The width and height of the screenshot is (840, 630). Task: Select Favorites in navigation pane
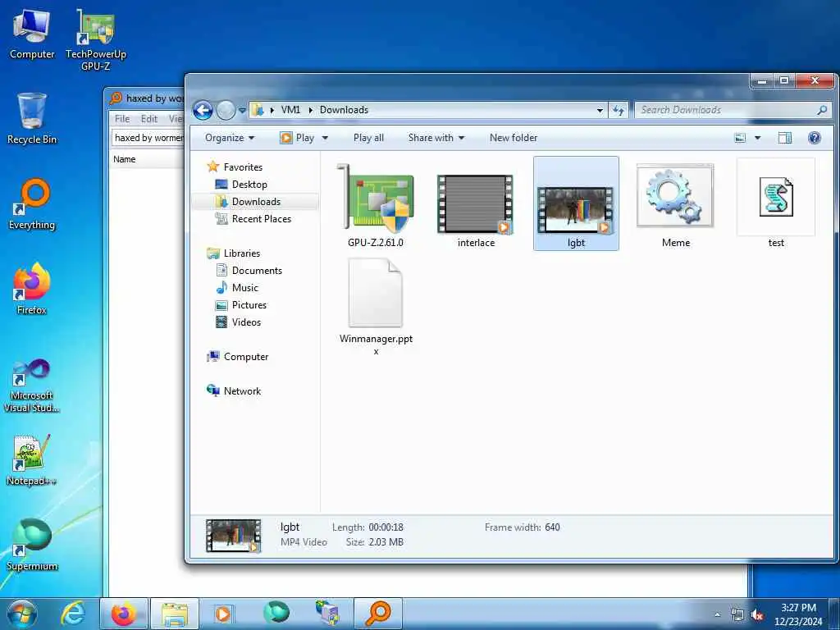click(243, 167)
